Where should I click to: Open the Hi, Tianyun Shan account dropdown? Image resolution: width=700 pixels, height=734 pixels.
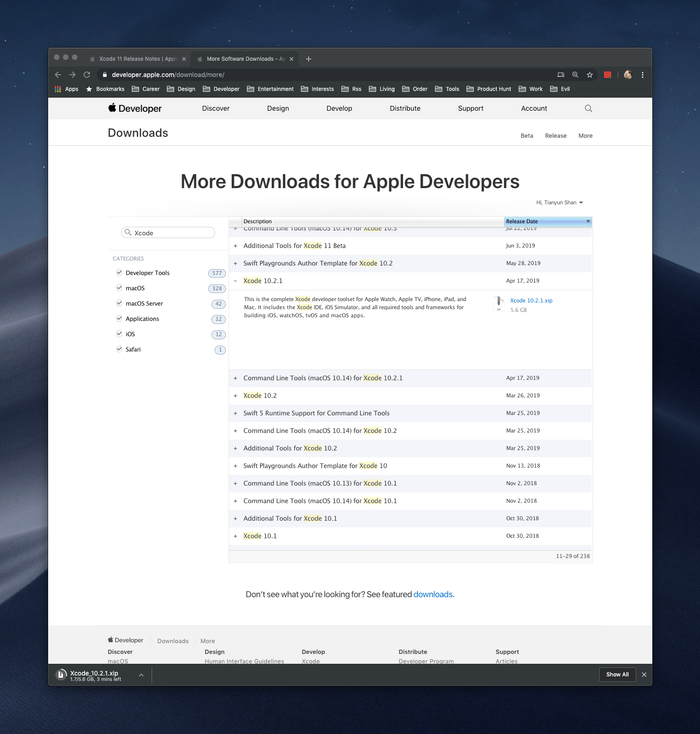pos(559,203)
